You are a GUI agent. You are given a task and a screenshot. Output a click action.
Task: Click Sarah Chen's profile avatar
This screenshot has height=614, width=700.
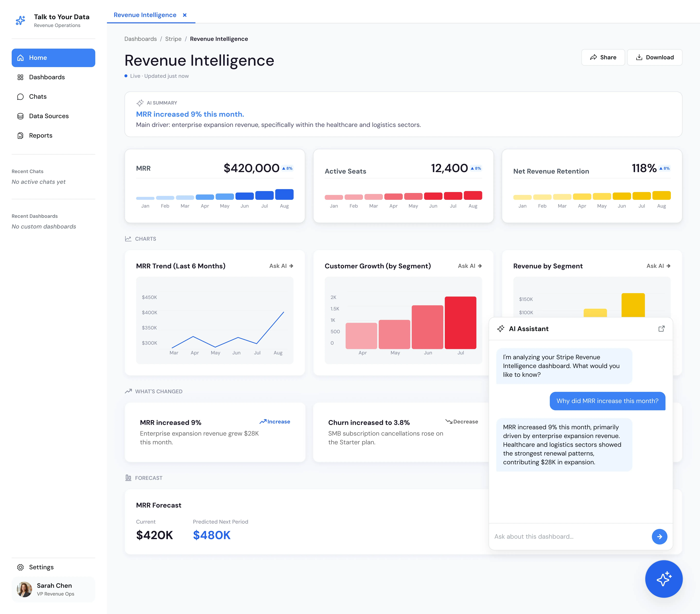[24, 589]
